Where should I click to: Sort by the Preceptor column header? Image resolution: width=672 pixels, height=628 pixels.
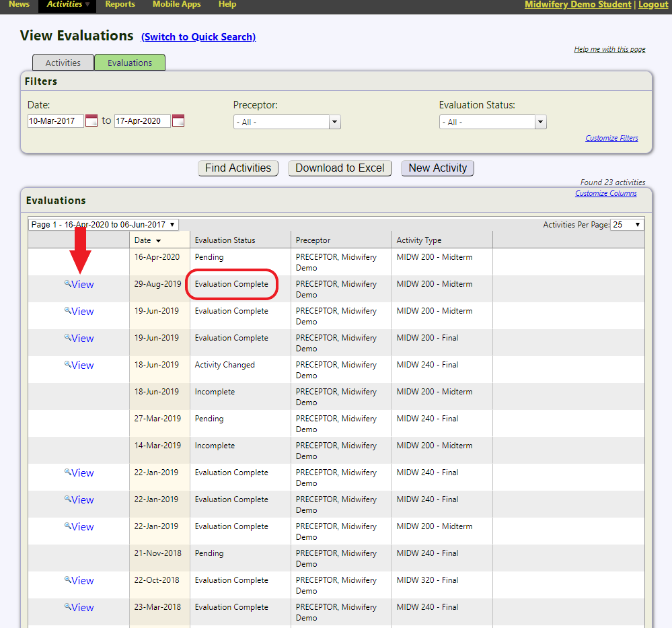click(313, 241)
